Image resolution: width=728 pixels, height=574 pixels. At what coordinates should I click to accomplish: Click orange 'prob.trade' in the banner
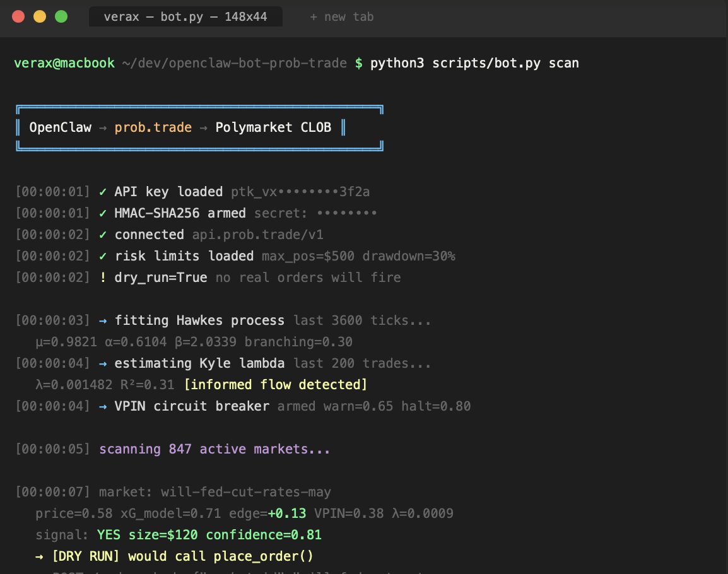click(153, 127)
